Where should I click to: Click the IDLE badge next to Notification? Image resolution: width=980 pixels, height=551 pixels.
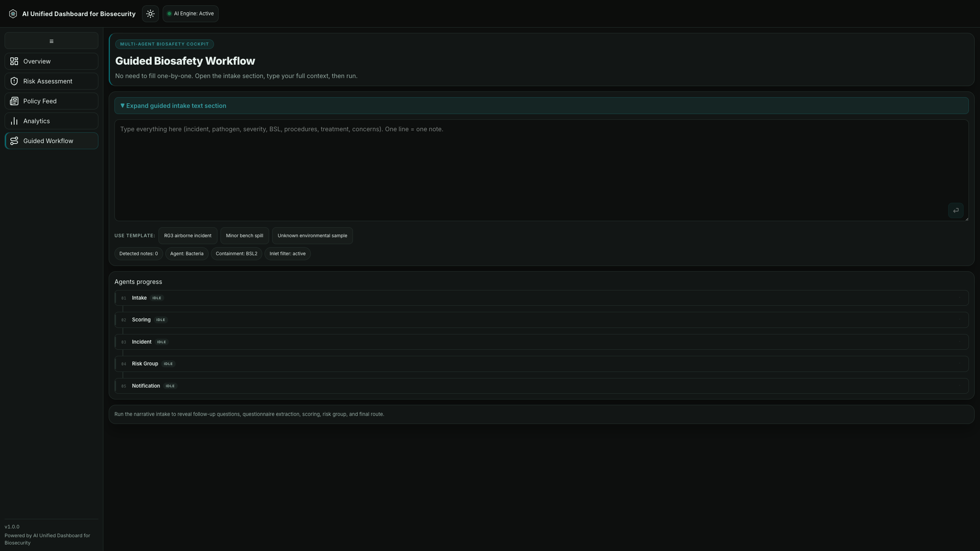170,386
